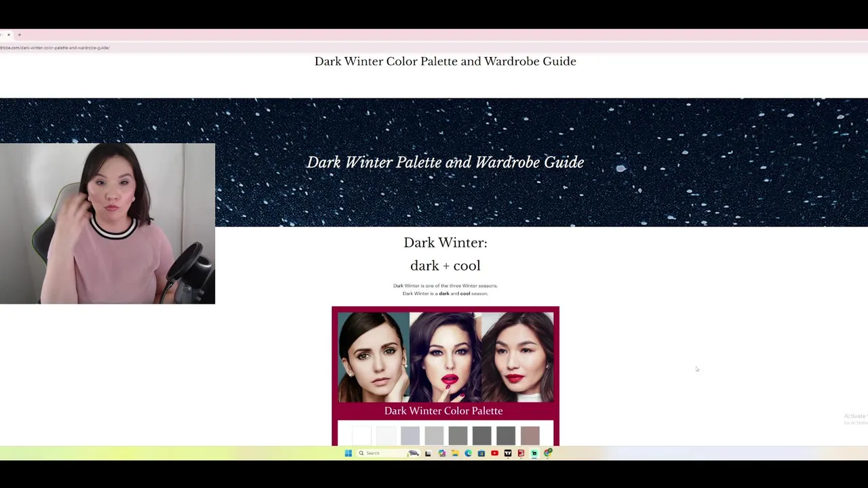Open File Explorer from the taskbar
868x488 pixels.
point(455,453)
